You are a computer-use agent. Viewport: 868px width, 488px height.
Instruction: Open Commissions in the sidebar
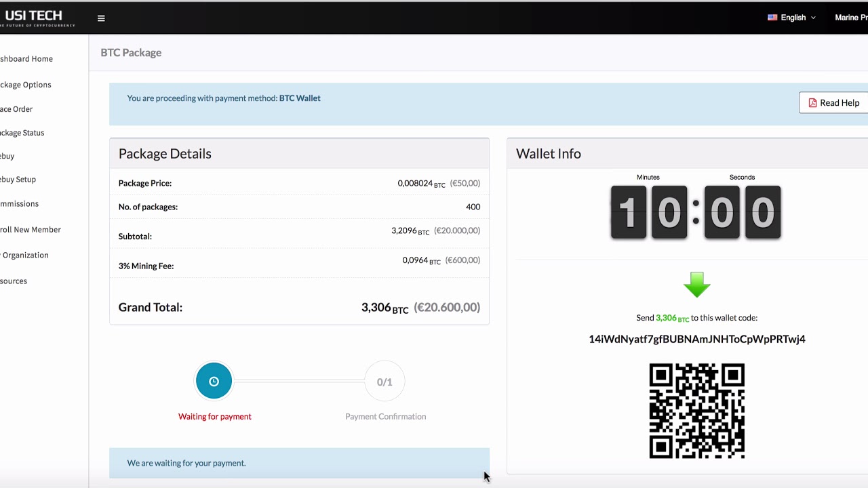(x=20, y=204)
